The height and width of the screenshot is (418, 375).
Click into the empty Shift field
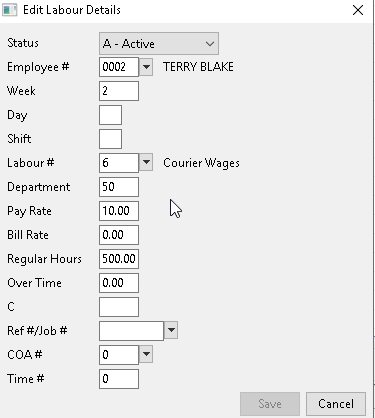110,139
